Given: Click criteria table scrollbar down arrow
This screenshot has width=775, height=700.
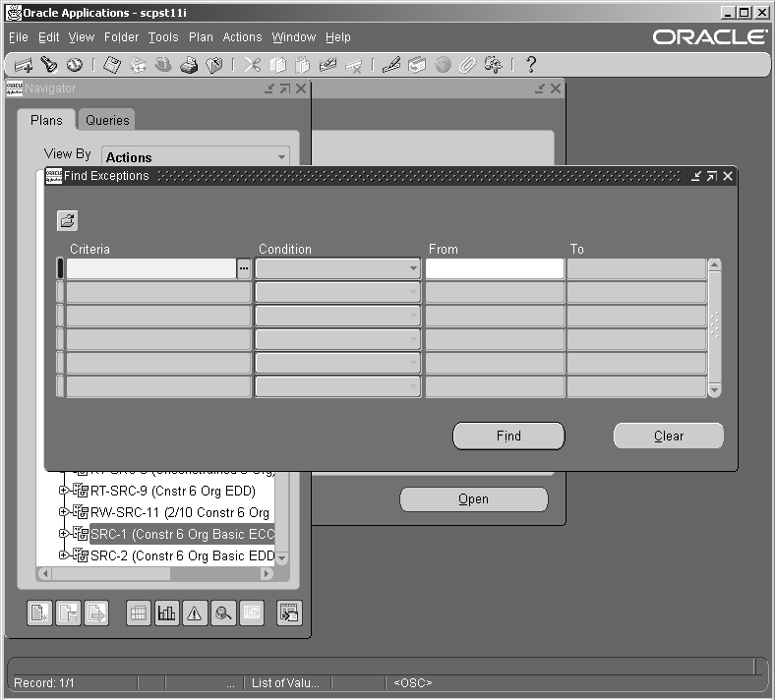Looking at the screenshot, I should click(714, 390).
